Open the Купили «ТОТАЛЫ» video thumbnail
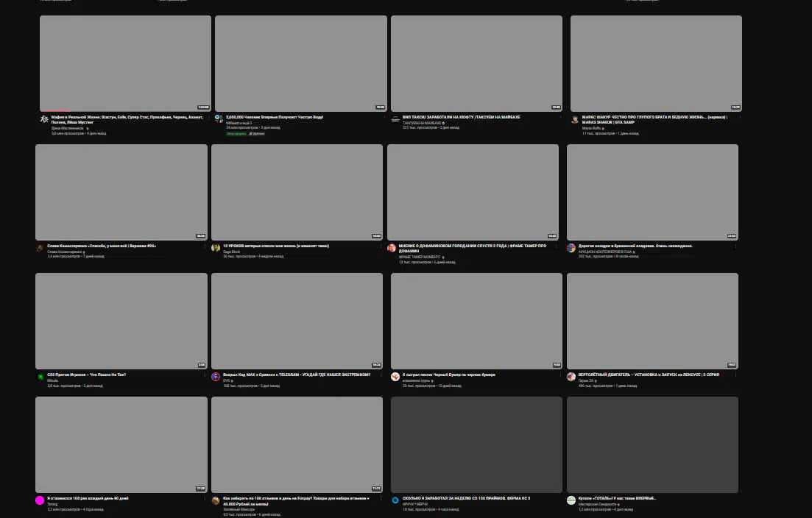This screenshot has width=812, height=518. click(652, 444)
